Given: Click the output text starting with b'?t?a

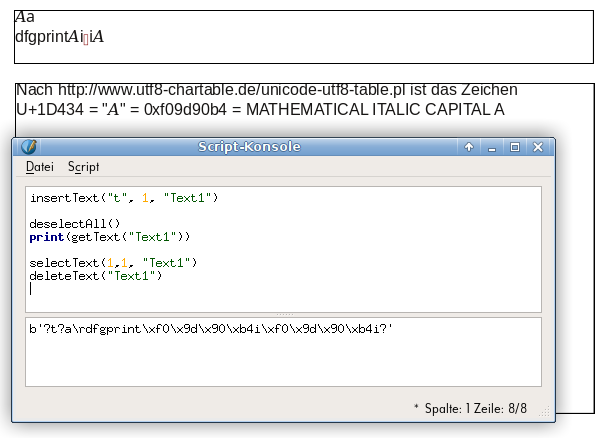Looking at the screenshot, I should click(211, 329).
